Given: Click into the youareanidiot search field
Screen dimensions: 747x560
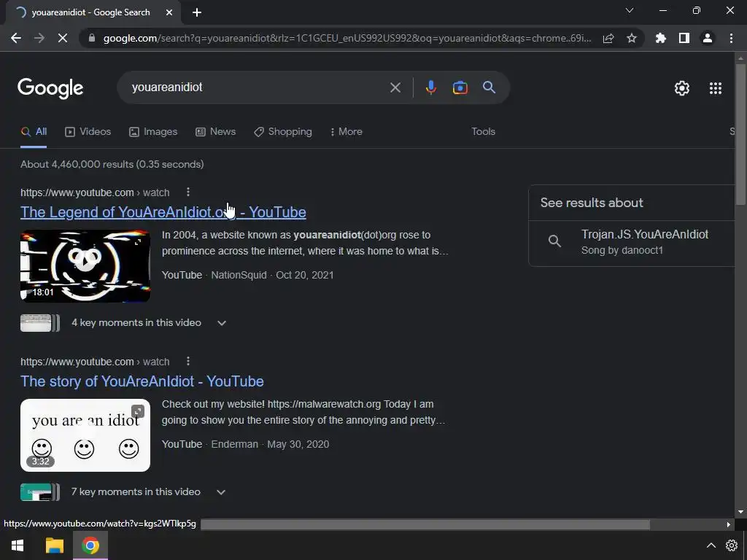Looking at the screenshot, I should coord(258,87).
